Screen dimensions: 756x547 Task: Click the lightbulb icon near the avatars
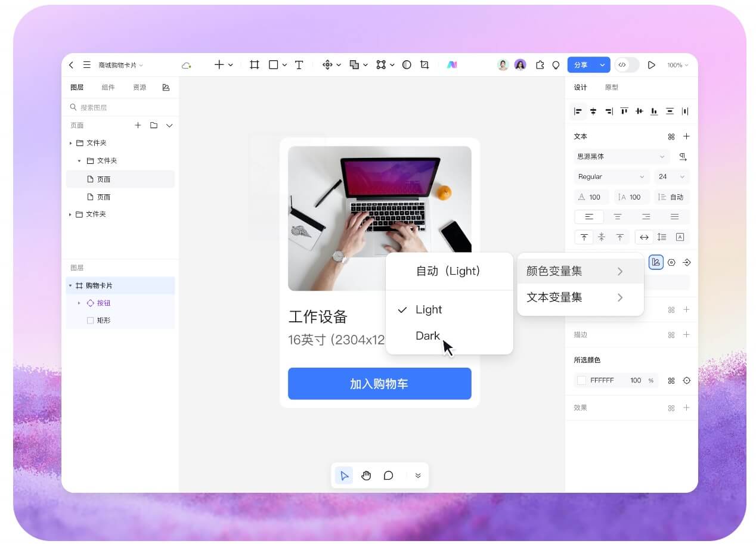point(556,65)
